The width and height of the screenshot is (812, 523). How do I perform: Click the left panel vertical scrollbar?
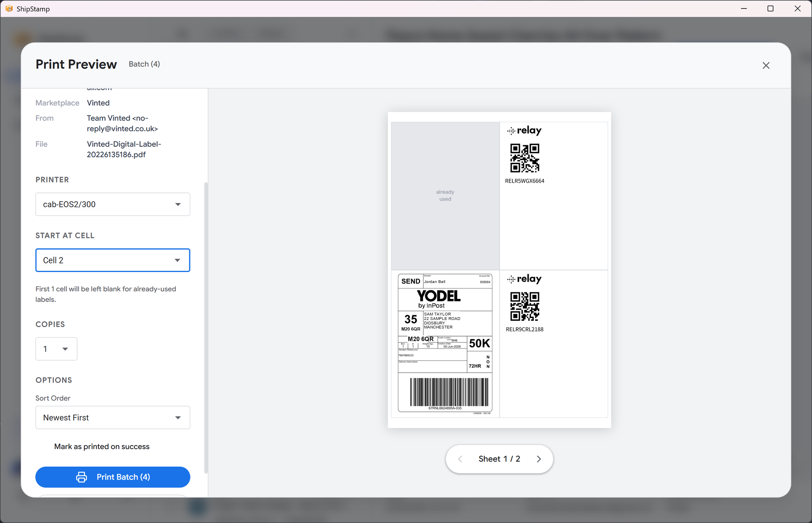[x=206, y=327]
